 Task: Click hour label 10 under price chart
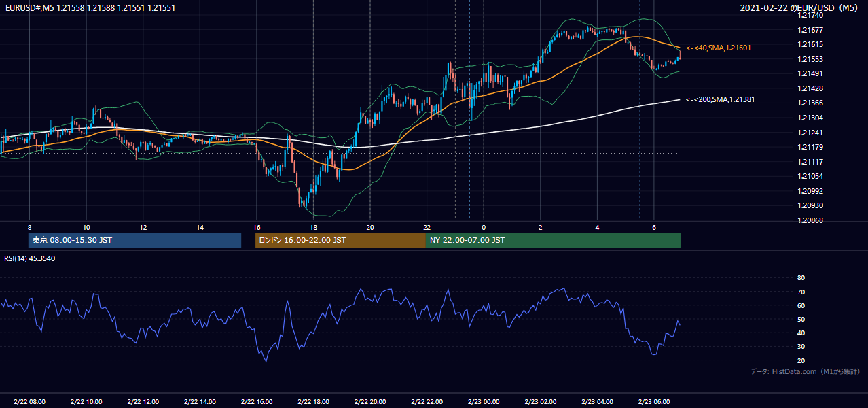click(86, 227)
